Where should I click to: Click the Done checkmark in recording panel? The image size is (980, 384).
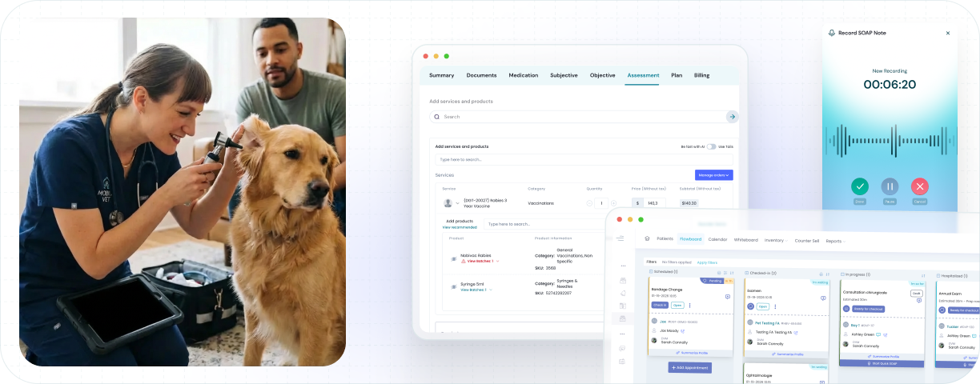(859, 186)
